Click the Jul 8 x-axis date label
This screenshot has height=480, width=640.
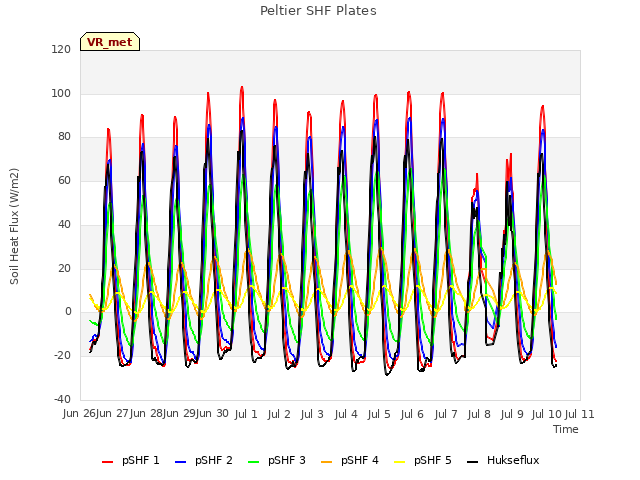coord(479,414)
